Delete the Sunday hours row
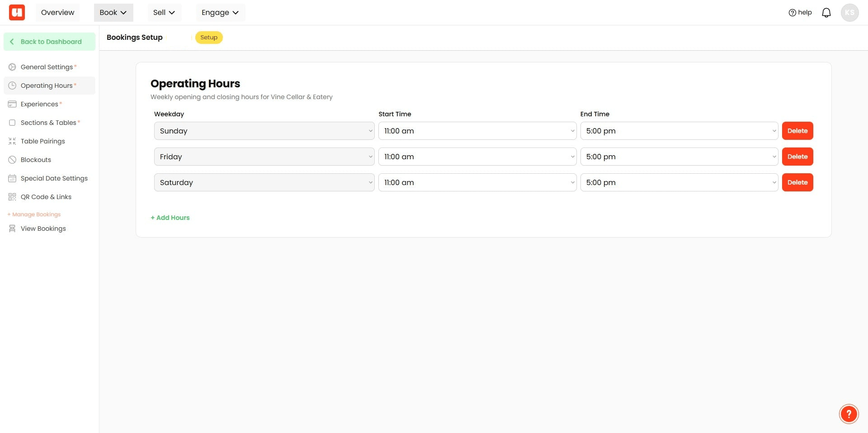The image size is (868, 433). (797, 131)
